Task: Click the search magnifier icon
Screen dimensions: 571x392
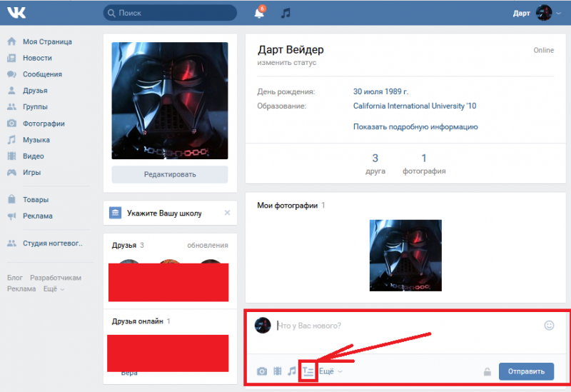Action: [111, 13]
